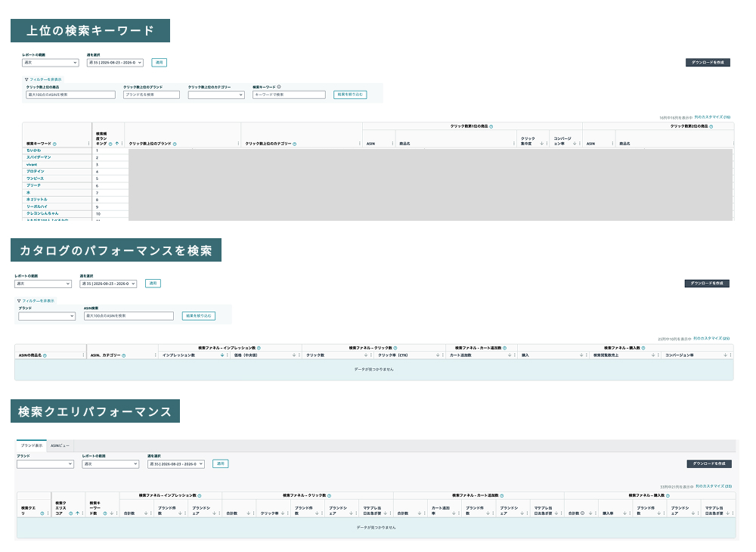Click info icon beside 検索キーワード filter label
756x552 pixels.
[279, 87]
